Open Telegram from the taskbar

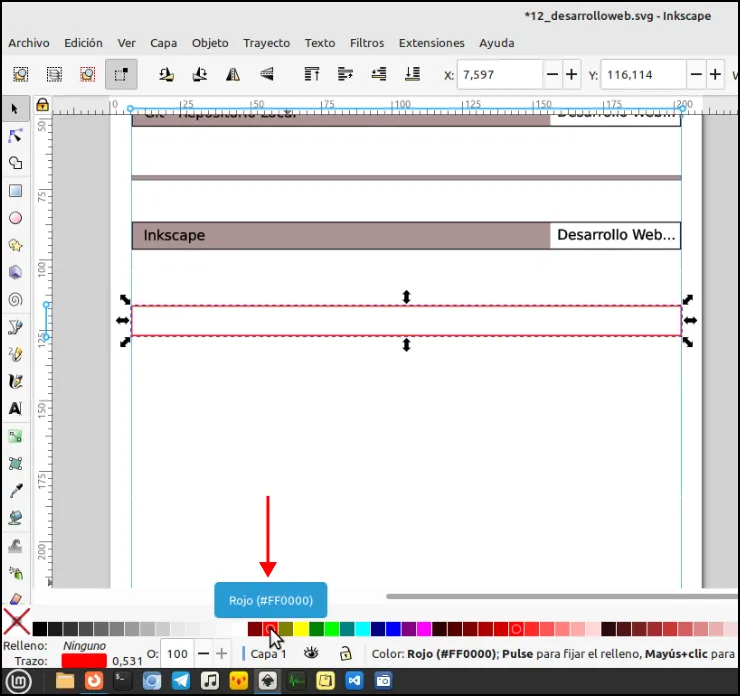point(181,680)
